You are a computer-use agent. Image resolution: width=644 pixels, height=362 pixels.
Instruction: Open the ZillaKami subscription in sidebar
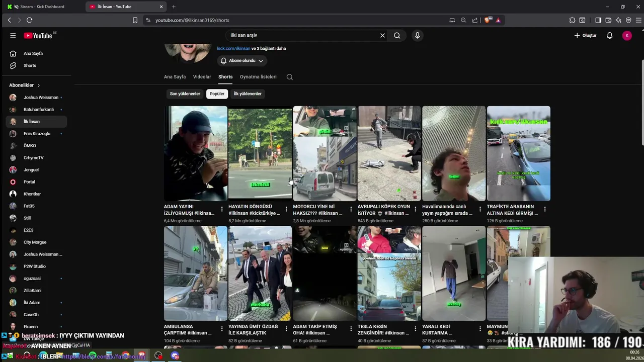[36, 290]
